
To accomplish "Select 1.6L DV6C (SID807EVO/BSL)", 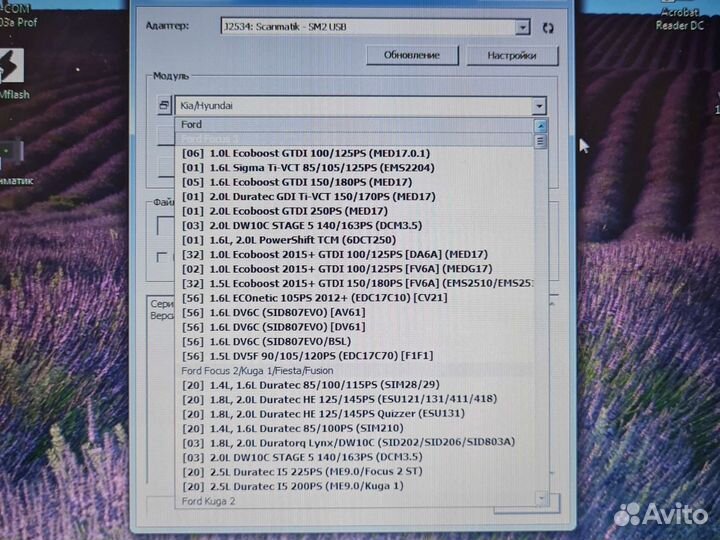I will [x=354, y=342].
